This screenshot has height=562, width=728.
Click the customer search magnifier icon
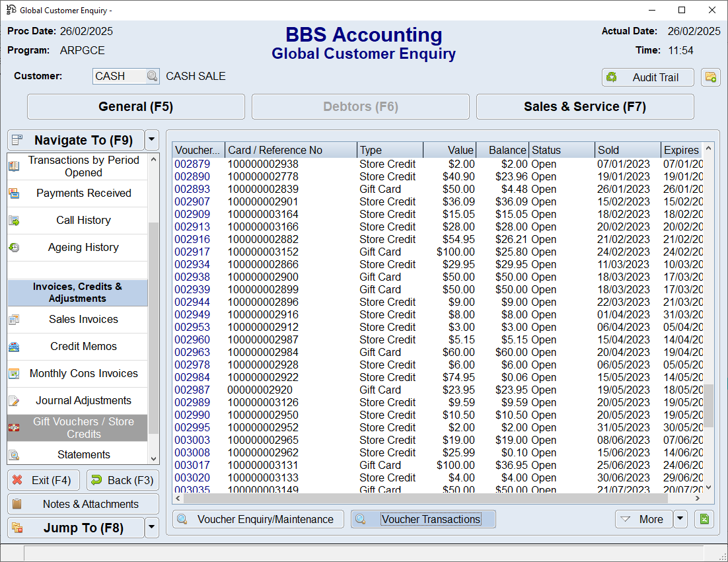152,77
